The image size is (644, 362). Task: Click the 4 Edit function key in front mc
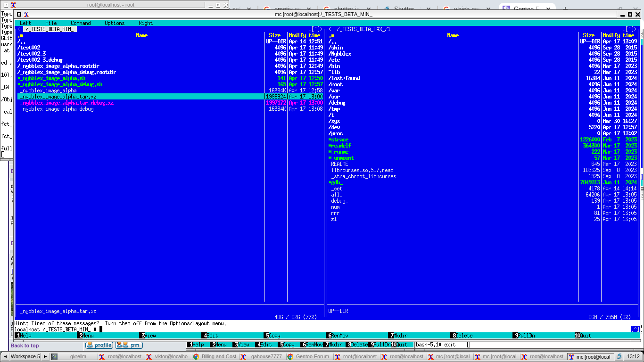coord(210,336)
